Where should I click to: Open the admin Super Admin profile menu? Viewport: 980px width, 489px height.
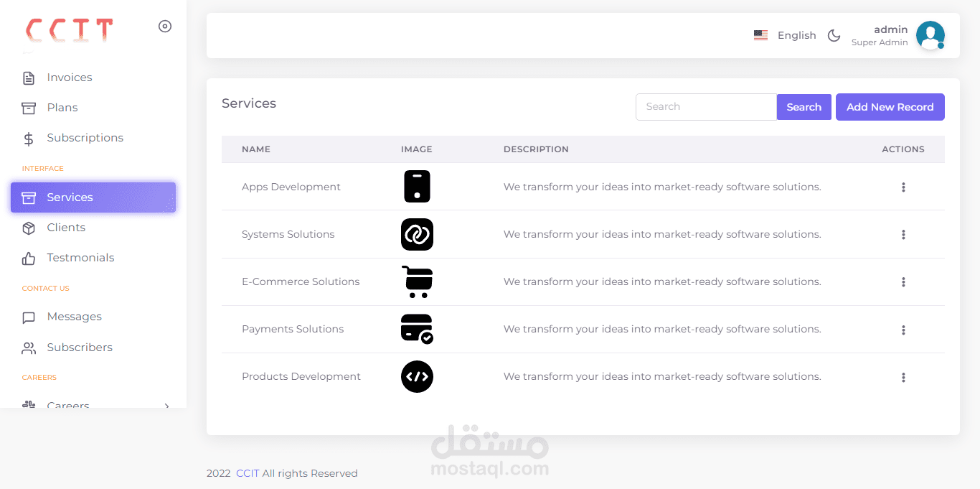(897, 35)
